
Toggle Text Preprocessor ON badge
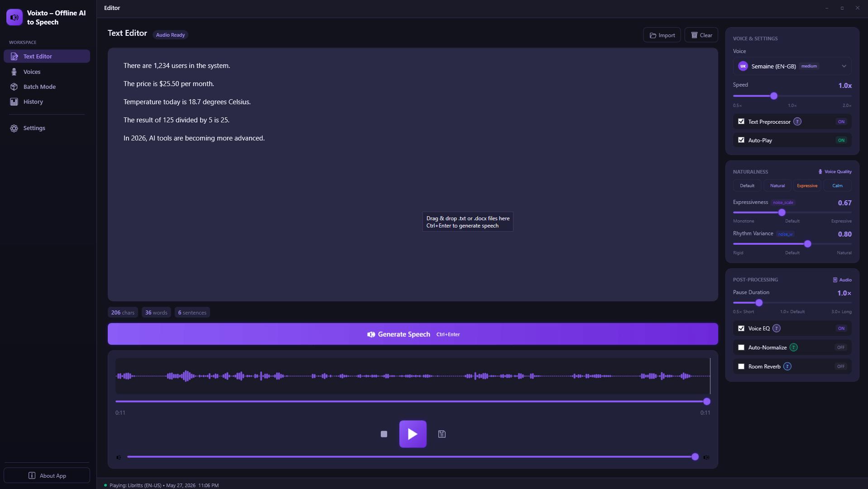point(841,121)
